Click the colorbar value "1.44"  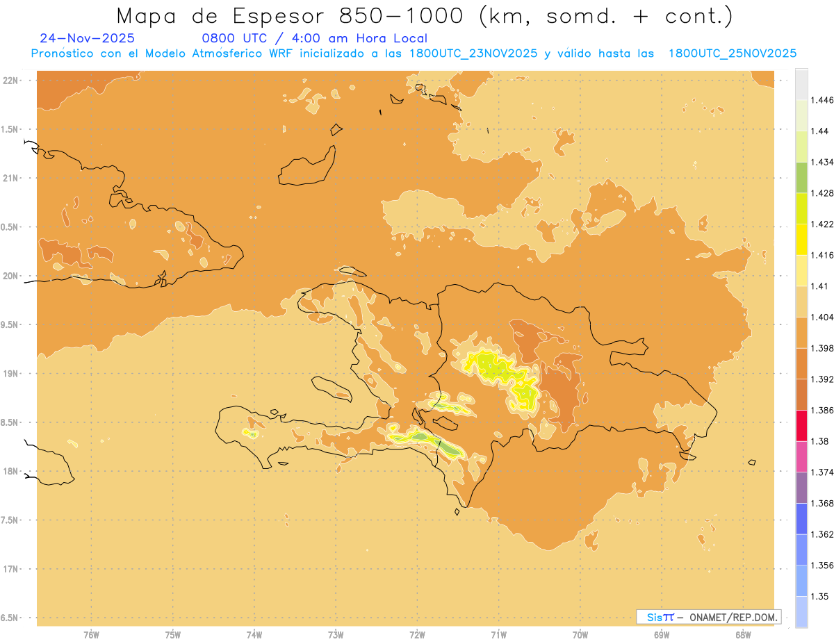click(821, 131)
